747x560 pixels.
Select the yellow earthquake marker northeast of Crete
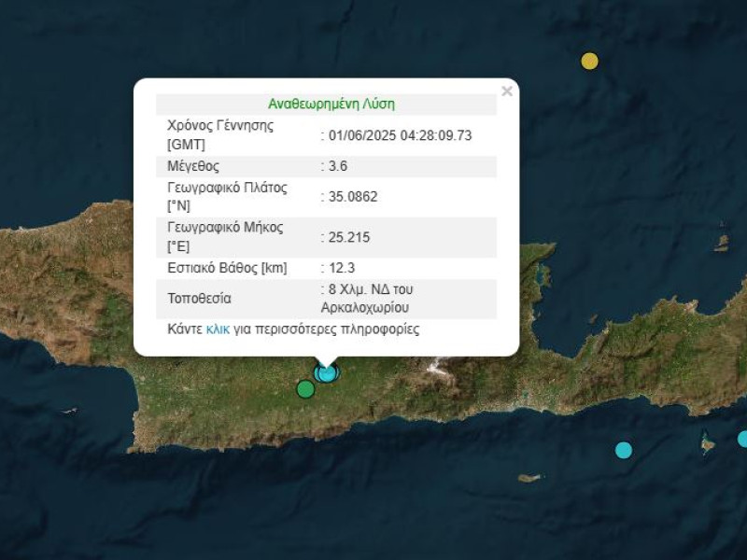tap(589, 61)
